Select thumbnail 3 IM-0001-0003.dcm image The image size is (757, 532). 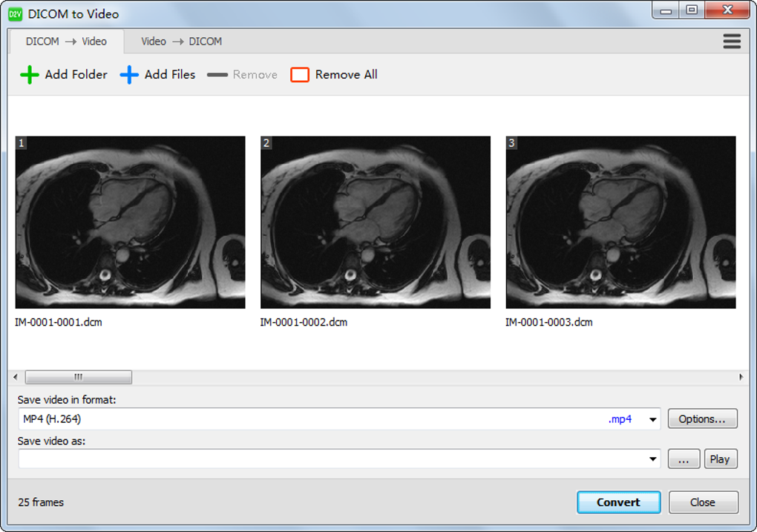621,222
